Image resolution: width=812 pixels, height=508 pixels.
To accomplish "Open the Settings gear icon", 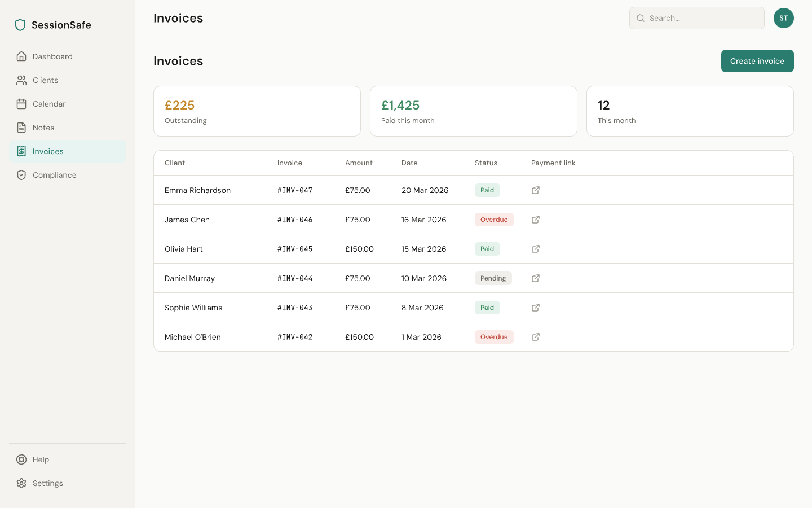I will pos(21,483).
